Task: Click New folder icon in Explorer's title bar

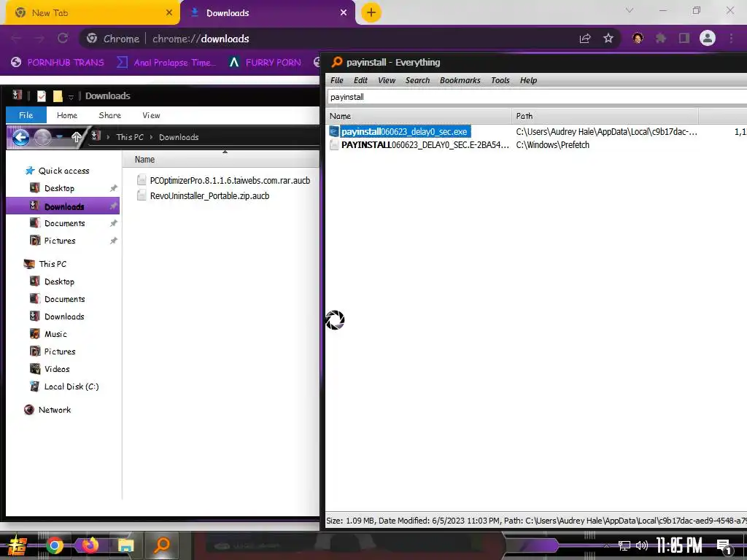Action: click(58, 96)
